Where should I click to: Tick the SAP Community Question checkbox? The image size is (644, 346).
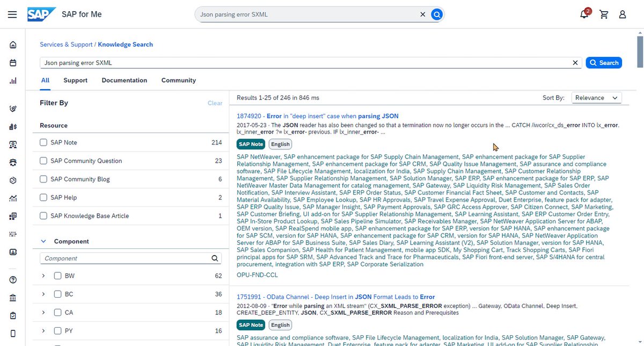(x=43, y=161)
